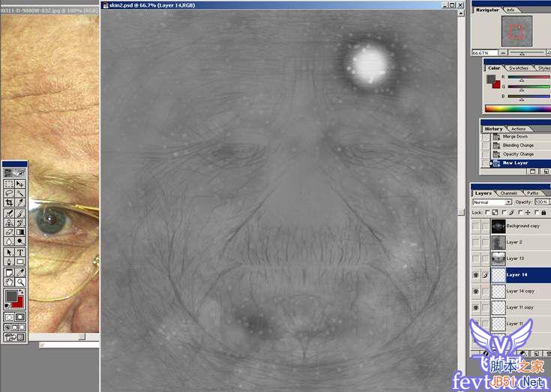Hide Layer 11 copy via eye icon
This screenshot has width=551, height=392.
tap(475, 307)
